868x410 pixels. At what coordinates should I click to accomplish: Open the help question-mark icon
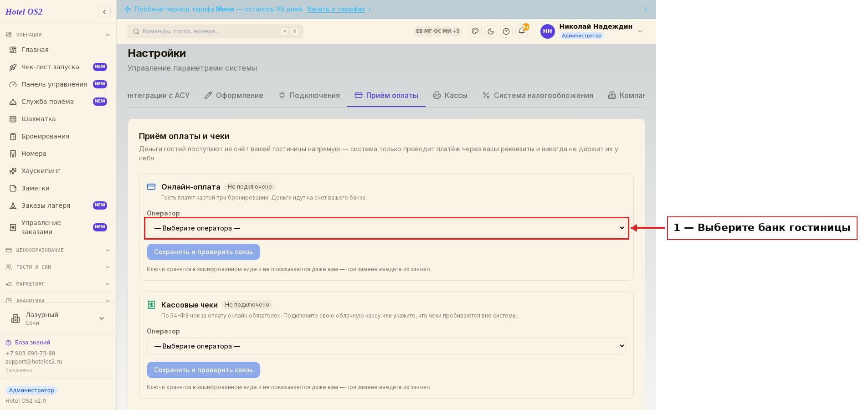click(x=506, y=31)
